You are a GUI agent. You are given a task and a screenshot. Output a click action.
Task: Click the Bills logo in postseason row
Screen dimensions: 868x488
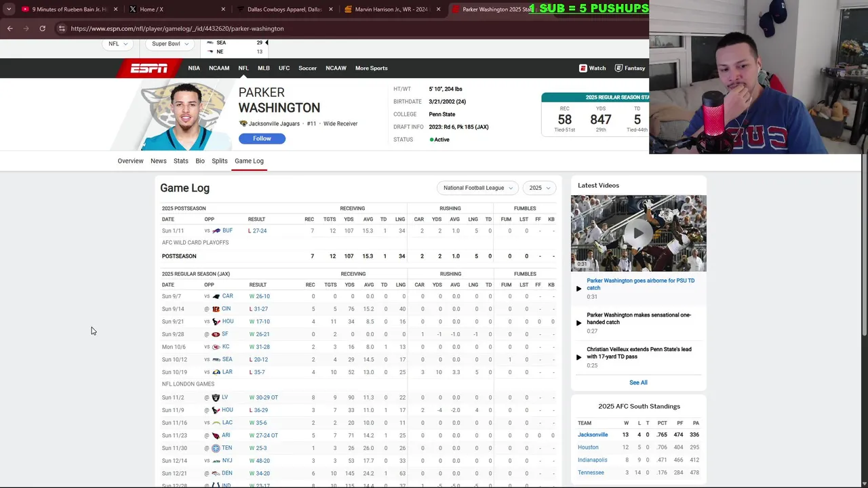(x=216, y=231)
